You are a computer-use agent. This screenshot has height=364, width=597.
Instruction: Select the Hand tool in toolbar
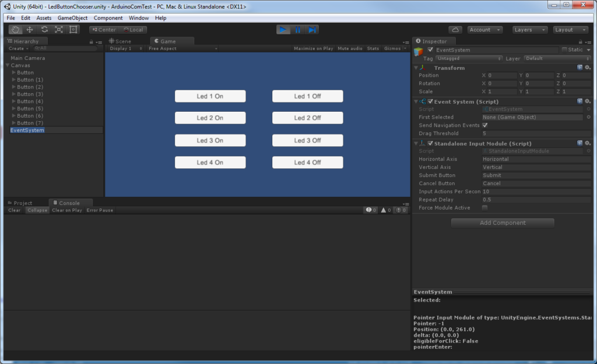pos(16,30)
